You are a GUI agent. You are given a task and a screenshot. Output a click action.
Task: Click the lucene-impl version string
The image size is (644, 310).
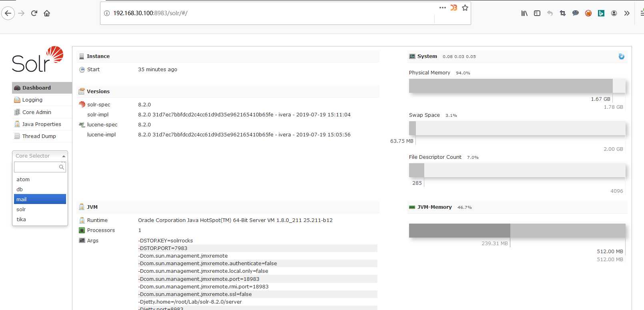coord(244,135)
